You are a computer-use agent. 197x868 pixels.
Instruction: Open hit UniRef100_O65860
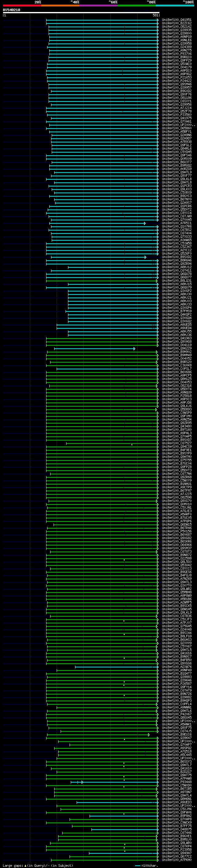[x=176, y=128]
